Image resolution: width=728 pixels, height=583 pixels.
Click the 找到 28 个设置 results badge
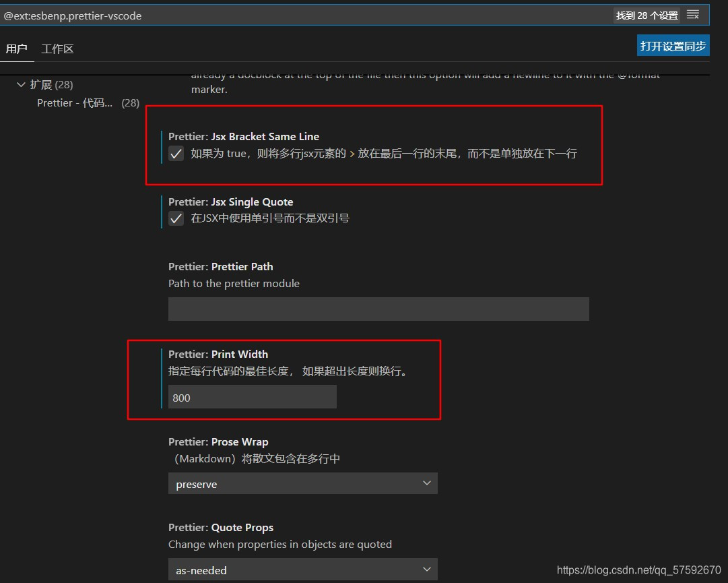click(x=647, y=16)
